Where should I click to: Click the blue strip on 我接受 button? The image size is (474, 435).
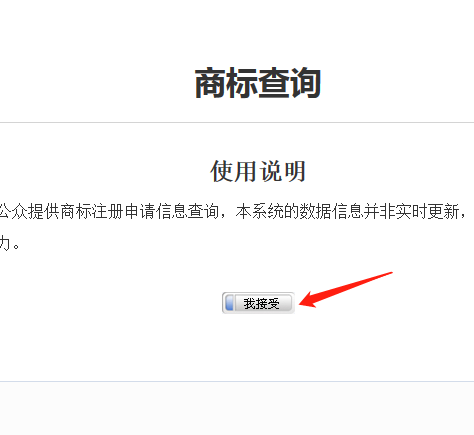tap(229, 303)
